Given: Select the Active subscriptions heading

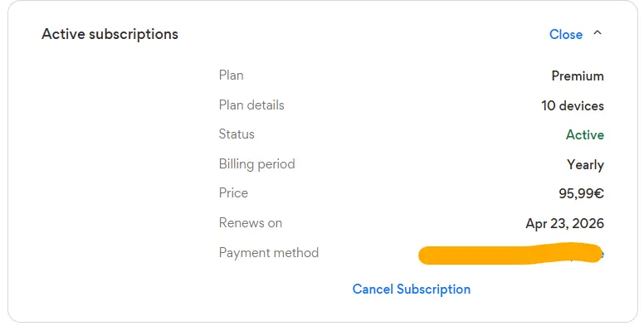Looking at the screenshot, I should pos(110,34).
